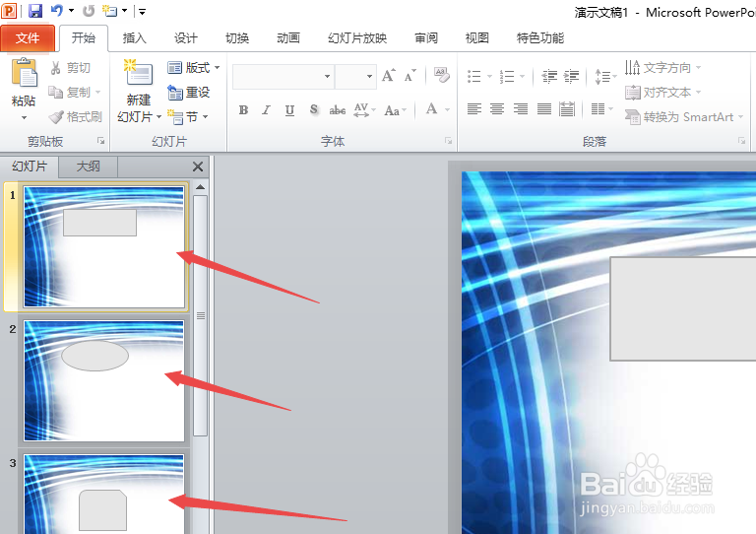This screenshot has height=534, width=756.
Task: Close the slides pane with X
Action: (x=198, y=167)
